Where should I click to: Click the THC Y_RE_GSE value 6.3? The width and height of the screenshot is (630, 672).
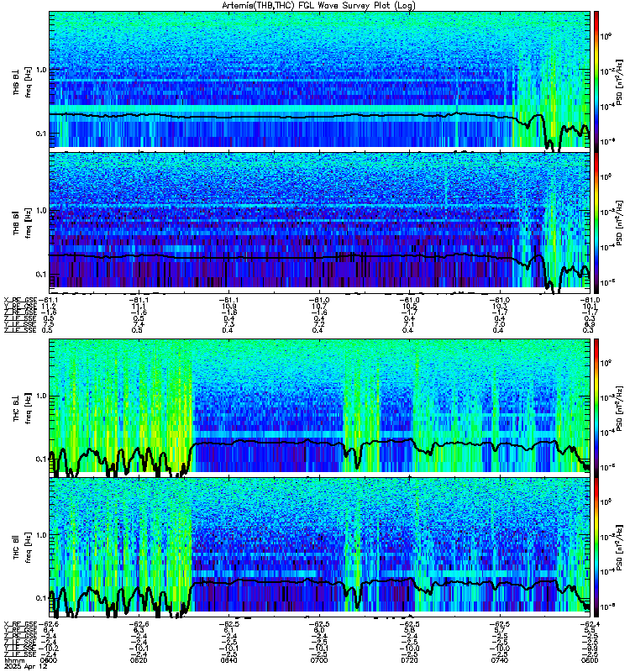(139, 630)
